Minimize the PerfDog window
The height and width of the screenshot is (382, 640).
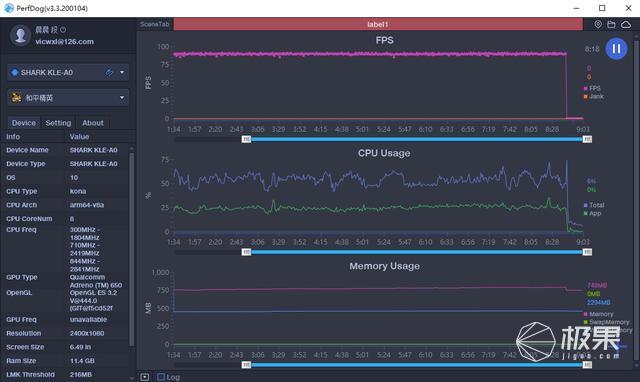tap(576, 8)
